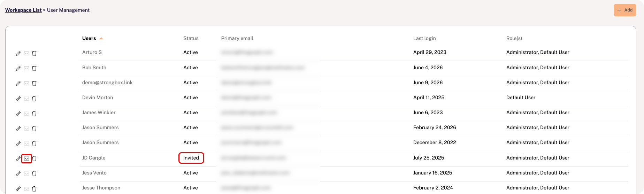644x194 pixels.
Task: Sort by Last login header
Action: 424,38
